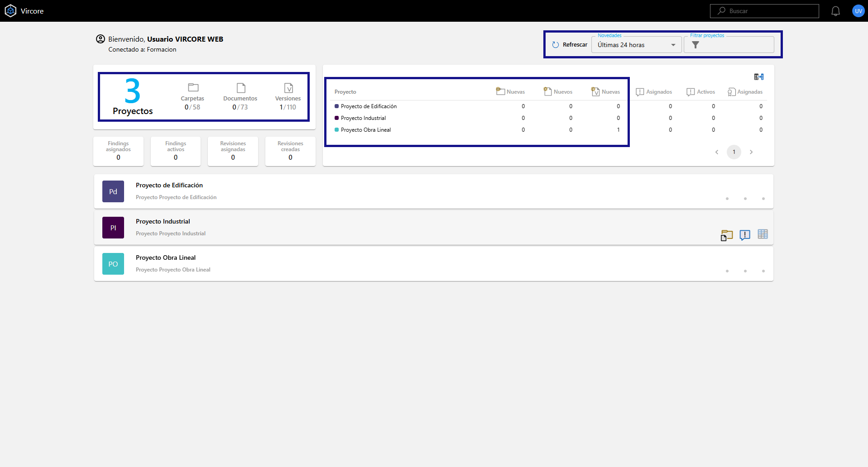Open the table view icon on Proyecto Industrial

coord(763,234)
